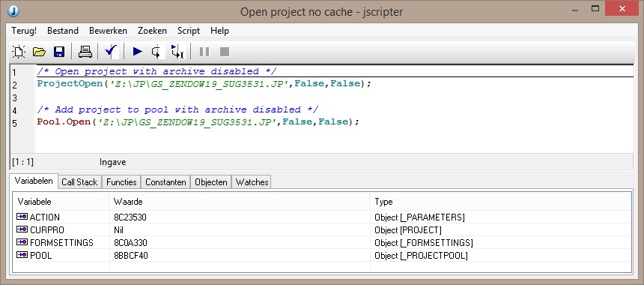Select the ACTION variable name
644x285 pixels.
(x=44, y=217)
